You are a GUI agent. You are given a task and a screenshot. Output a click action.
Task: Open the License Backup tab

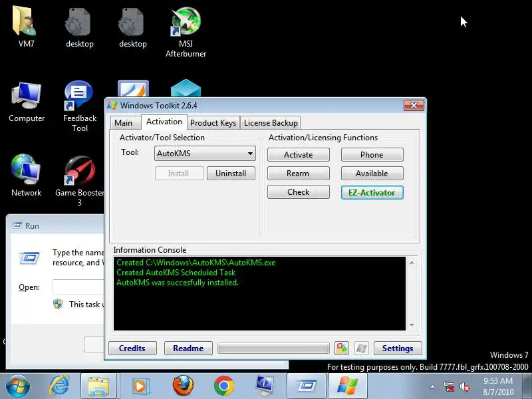pyautogui.click(x=271, y=123)
